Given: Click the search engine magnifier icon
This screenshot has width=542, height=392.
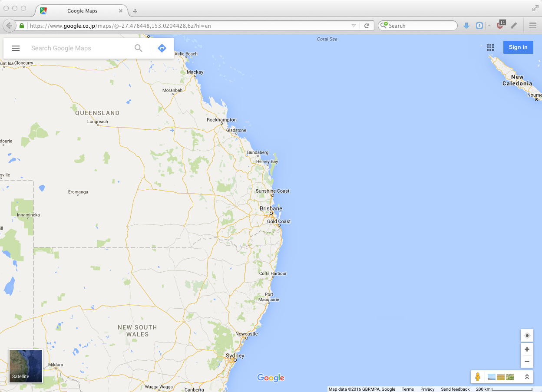Looking at the screenshot, I should pyautogui.click(x=383, y=26).
